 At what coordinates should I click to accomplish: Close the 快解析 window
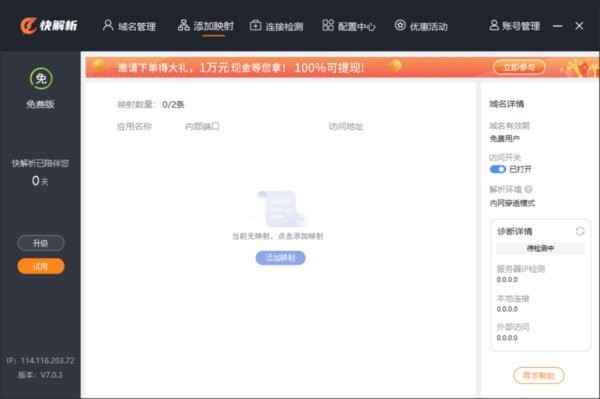(x=579, y=26)
